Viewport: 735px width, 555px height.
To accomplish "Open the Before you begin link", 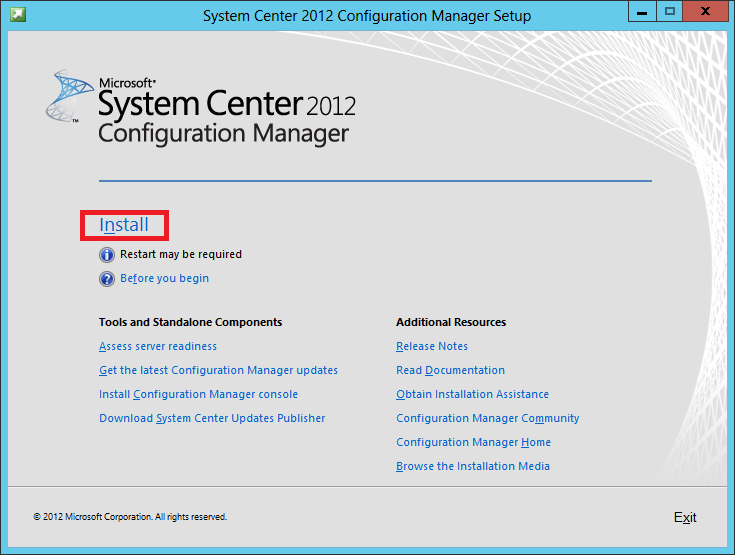I will [x=164, y=279].
